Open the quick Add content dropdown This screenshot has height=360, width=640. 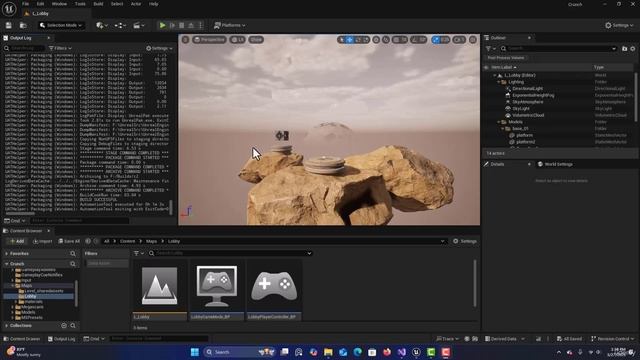(x=102, y=25)
